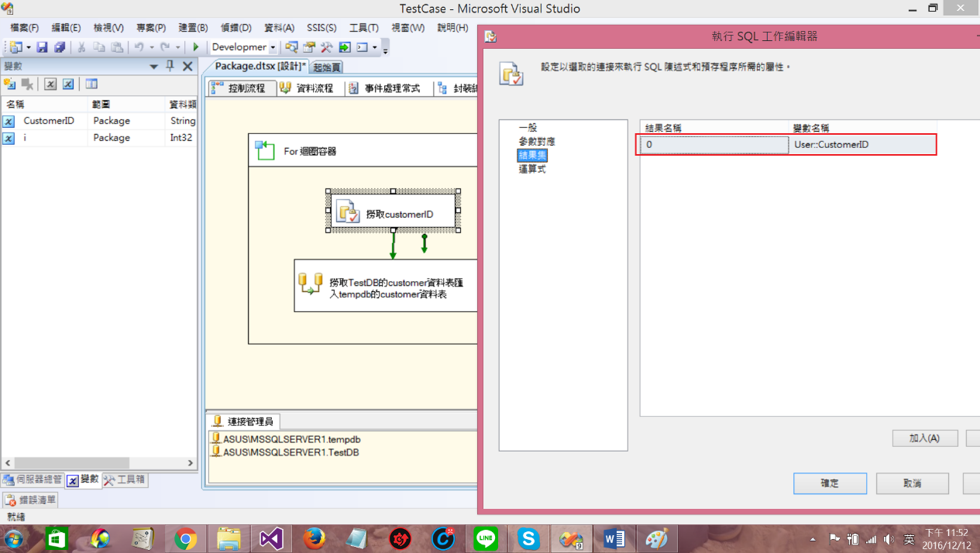Select 運算式 page in the editor list

[x=532, y=170]
